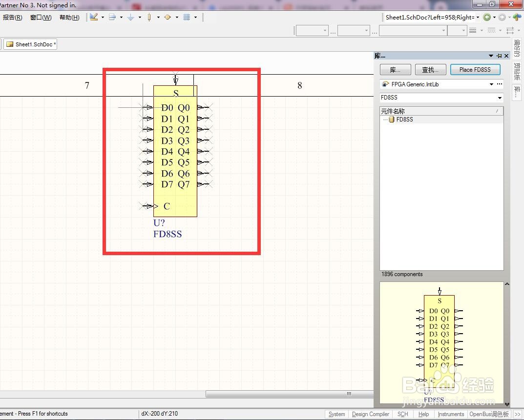Click the >> expand status bar icon
Image resolution: width=524 pixels, height=420 pixels.
(517, 414)
